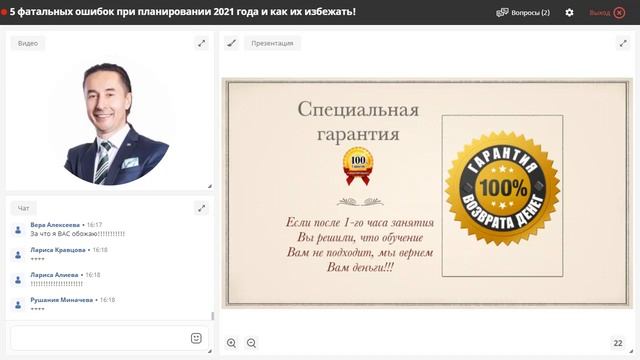Open the emoji picker in chat
Viewport: 640px width, 360px height.
pos(196,338)
